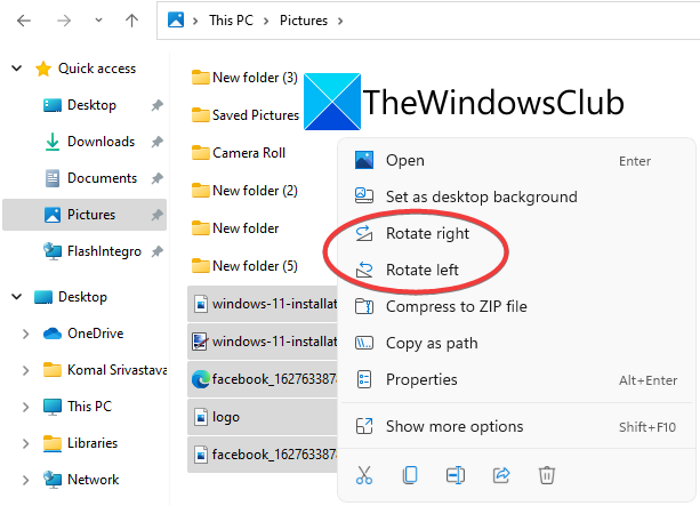
Task: Click the OneDrive cloud icon
Action: click(x=52, y=334)
